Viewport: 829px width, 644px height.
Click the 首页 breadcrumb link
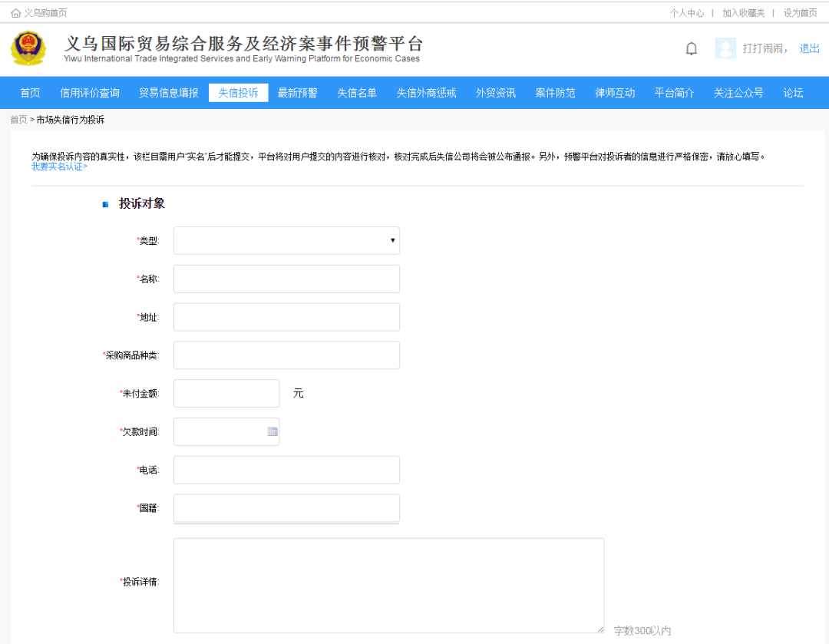coord(18,120)
